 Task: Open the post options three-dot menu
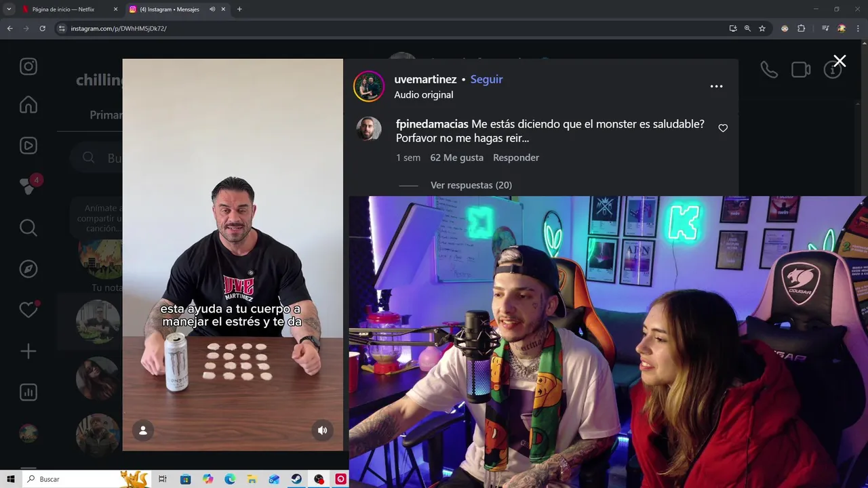click(x=716, y=86)
